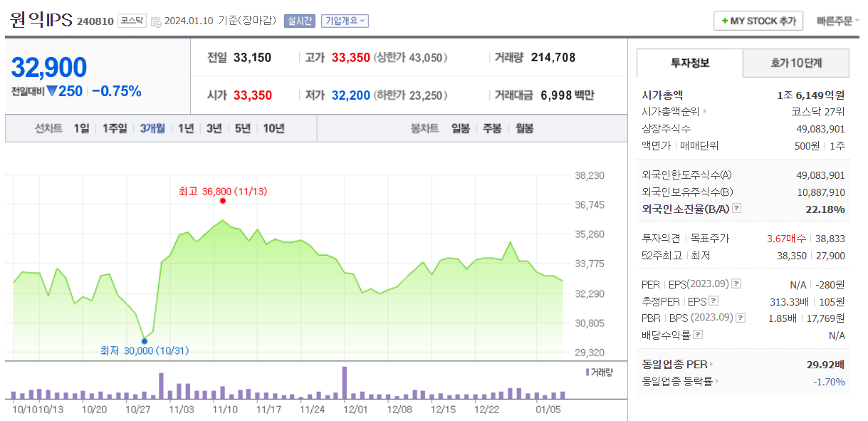Toggle the 실시간 real-time button
The height and width of the screenshot is (421, 868).
click(299, 21)
